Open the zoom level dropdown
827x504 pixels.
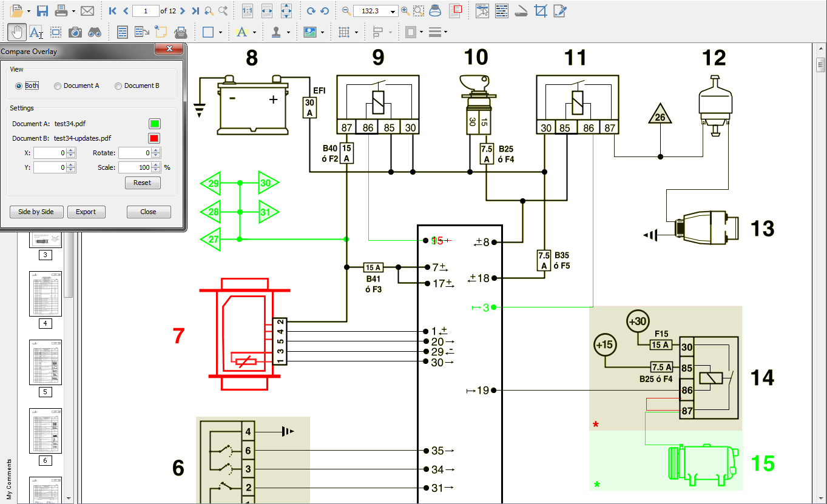pos(393,12)
